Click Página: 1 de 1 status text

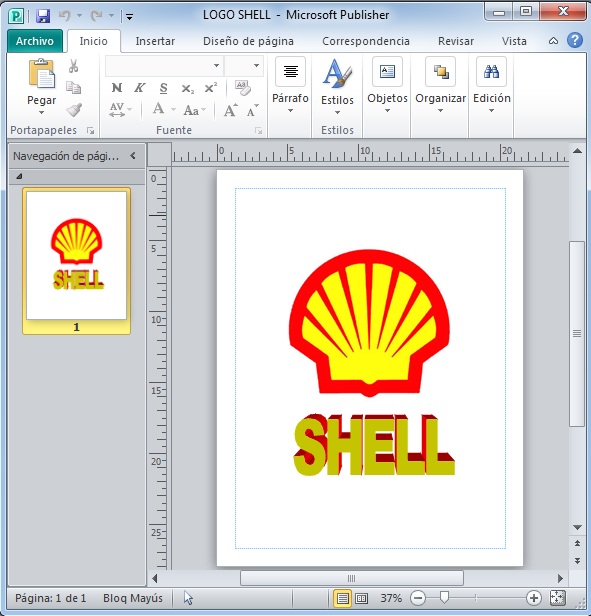50,598
